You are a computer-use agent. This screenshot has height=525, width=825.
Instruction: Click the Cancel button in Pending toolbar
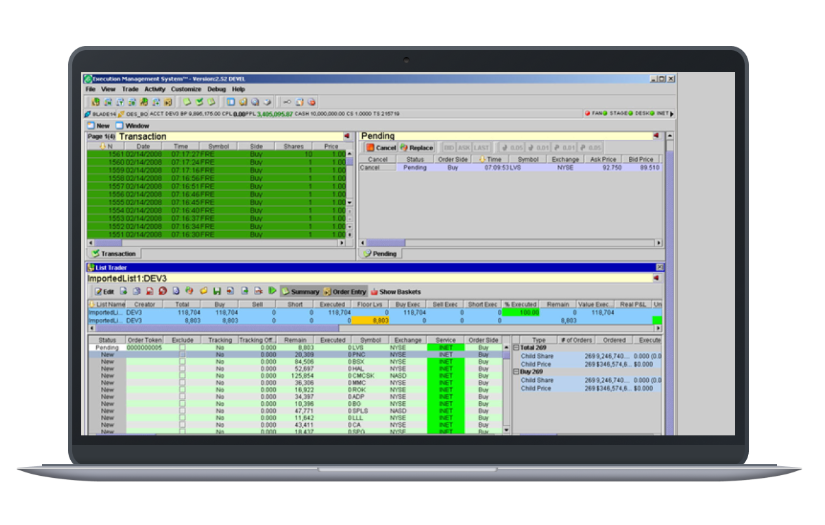click(x=381, y=148)
